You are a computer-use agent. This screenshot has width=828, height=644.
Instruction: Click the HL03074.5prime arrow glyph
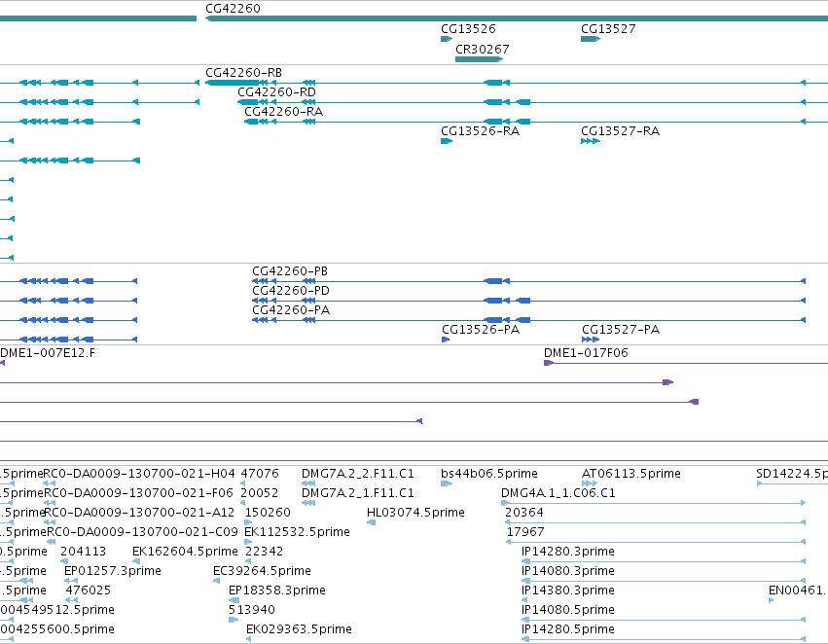click(372, 522)
